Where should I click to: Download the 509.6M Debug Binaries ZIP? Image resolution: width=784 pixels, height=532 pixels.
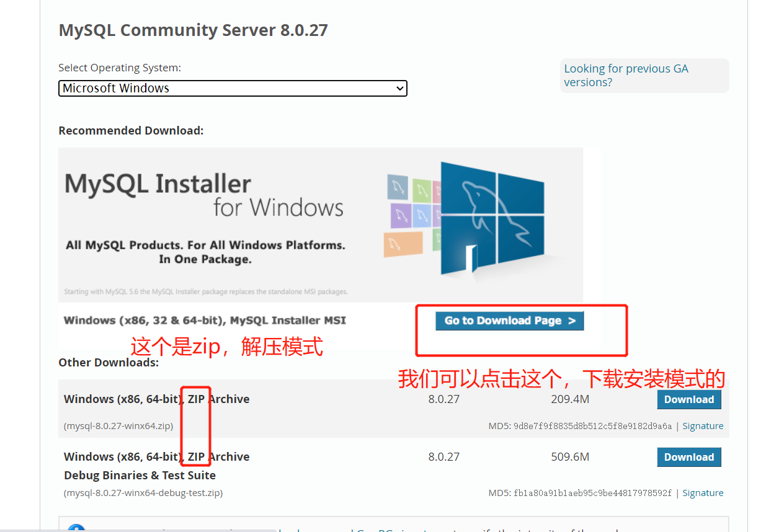689,457
